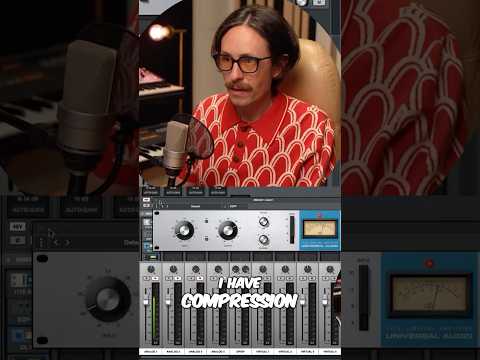Toggle solo on the ANALOG 1 channel

147,278
